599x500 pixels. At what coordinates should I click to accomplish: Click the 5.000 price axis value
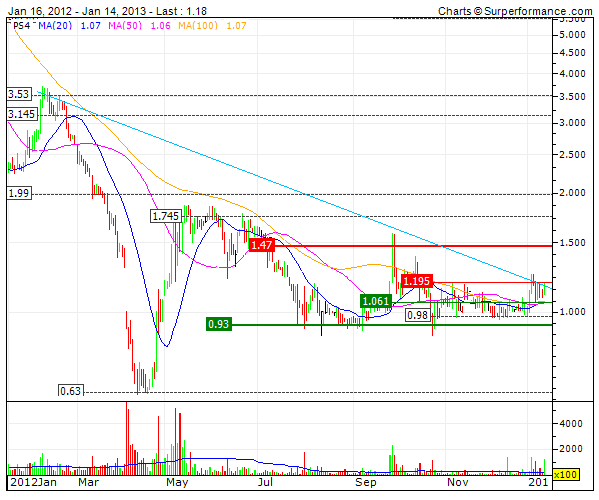pyautogui.click(x=572, y=35)
